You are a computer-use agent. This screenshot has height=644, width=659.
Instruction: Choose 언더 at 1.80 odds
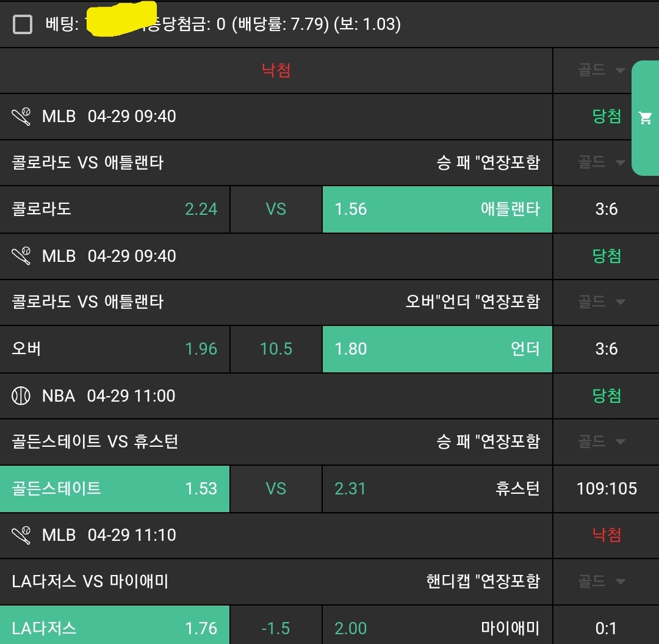[x=437, y=349]
